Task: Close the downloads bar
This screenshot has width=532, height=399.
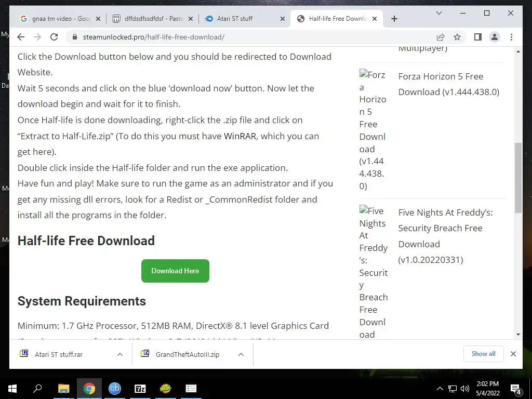Action: tap(513, 354)
